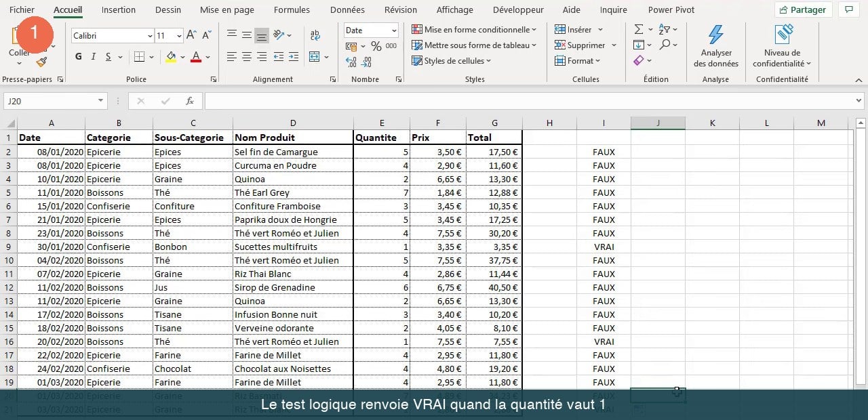Open font color dropdown arrow
The height and width of the screenshot is (420, 868).
click(208, 57)
